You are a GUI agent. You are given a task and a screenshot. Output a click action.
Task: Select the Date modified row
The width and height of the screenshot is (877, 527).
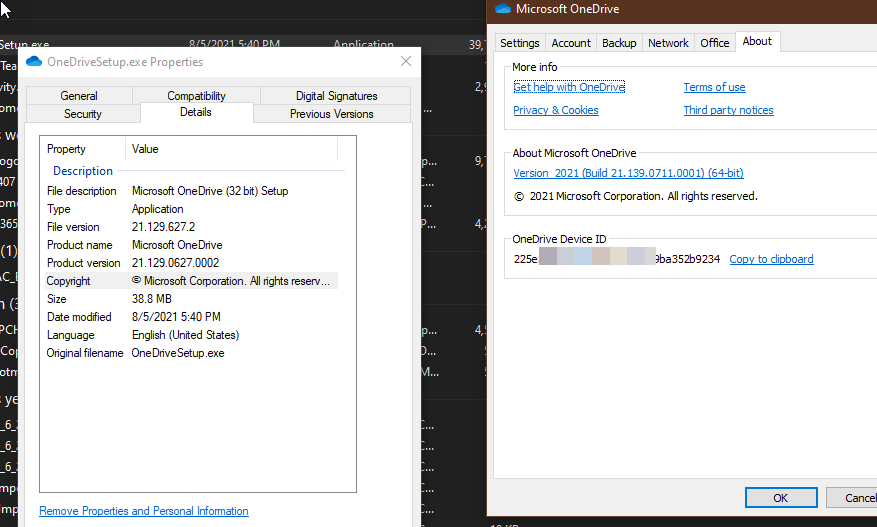click(x=191, y=317)
